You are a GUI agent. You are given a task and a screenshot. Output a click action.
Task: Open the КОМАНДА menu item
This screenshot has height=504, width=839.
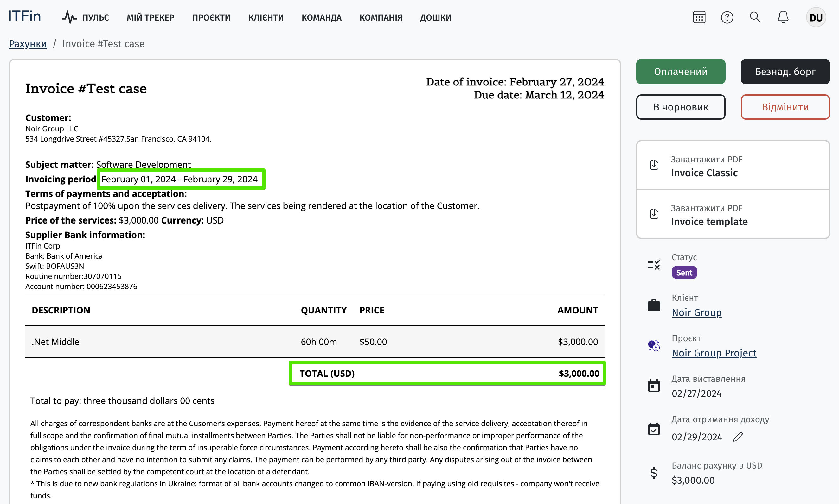click(x=322, y=17)
